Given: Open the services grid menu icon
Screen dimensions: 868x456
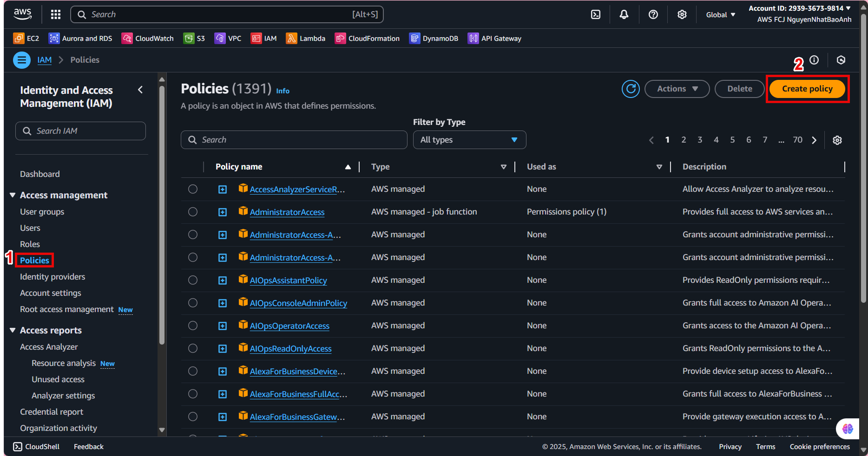Looking at the screenshot, I should click(56, 14).
